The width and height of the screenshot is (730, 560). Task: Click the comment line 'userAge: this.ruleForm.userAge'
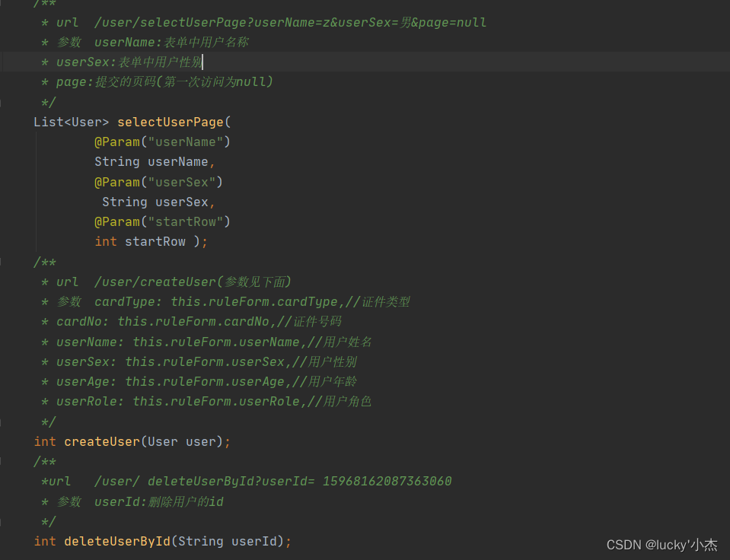pos(199,382)
